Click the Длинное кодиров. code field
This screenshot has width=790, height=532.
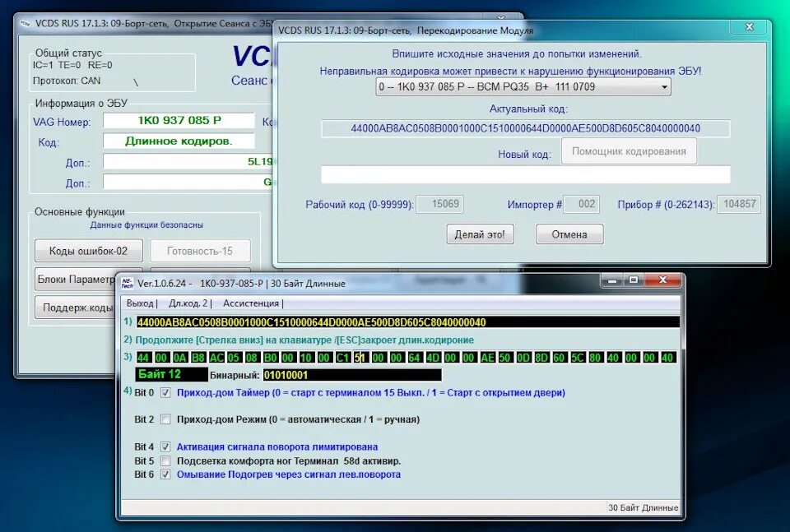pos(179,141)
